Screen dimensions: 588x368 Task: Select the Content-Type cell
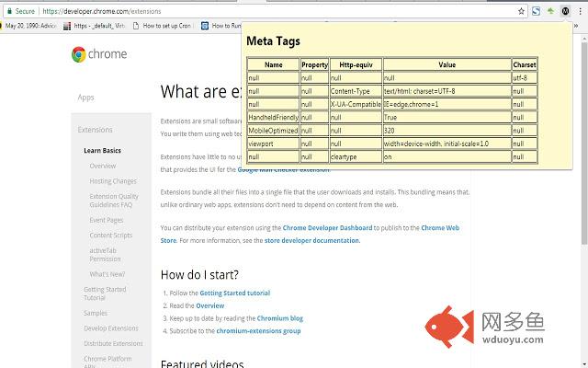356,91
